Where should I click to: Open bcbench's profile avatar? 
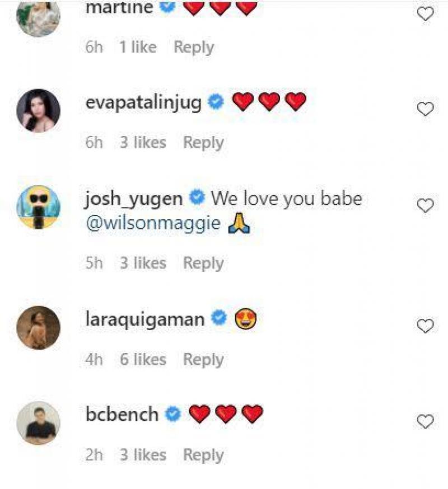38,423
